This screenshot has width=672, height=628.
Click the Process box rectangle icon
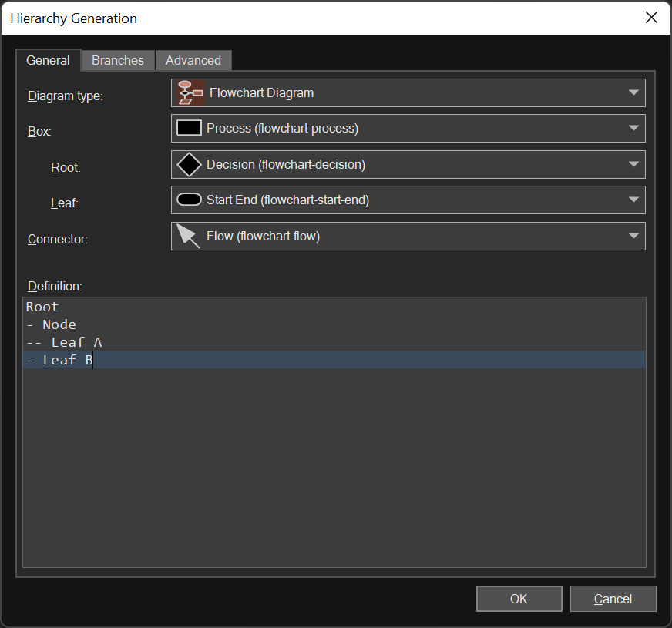(189, 129)
